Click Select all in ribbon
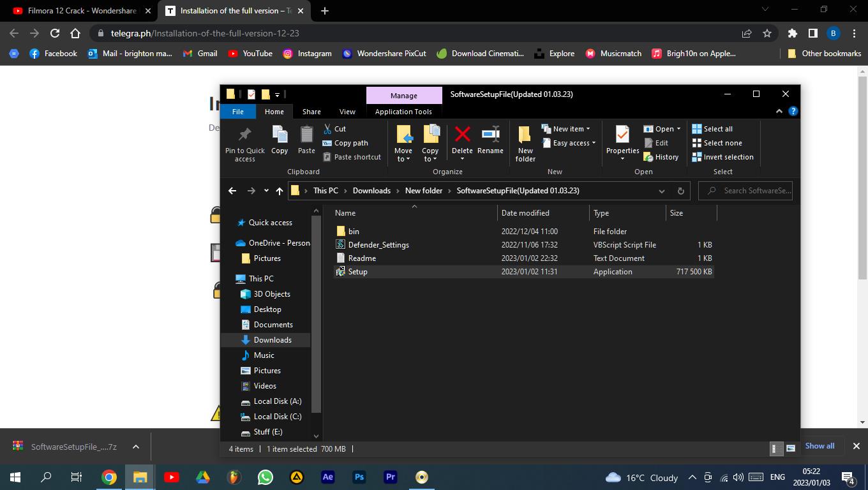The image size is (868, 490). pos(717,129)
